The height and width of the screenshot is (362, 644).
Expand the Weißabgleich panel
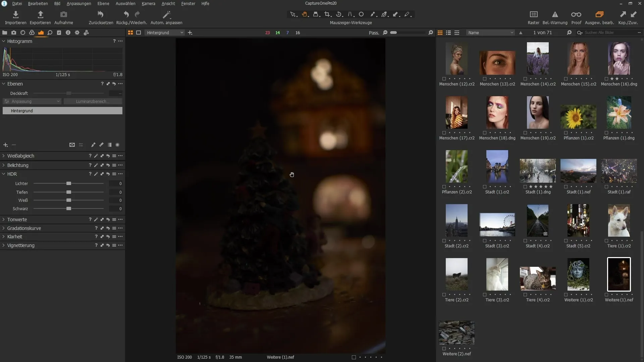[4, 156]
